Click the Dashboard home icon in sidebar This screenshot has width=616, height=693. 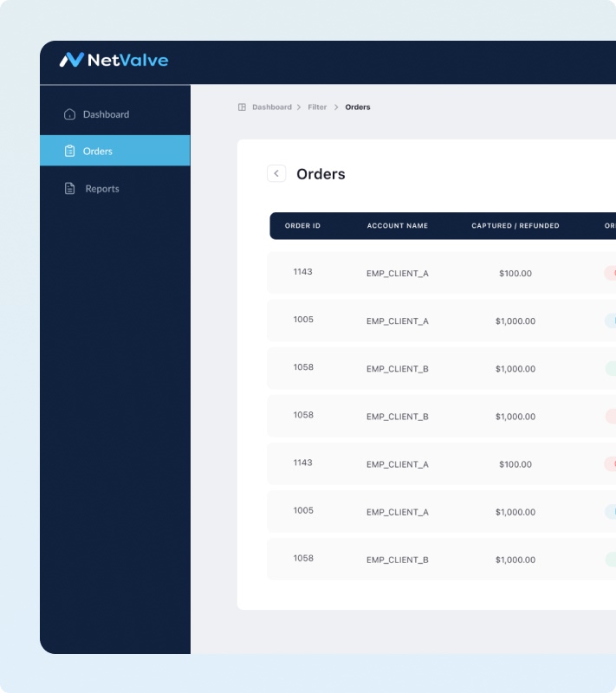69,114
